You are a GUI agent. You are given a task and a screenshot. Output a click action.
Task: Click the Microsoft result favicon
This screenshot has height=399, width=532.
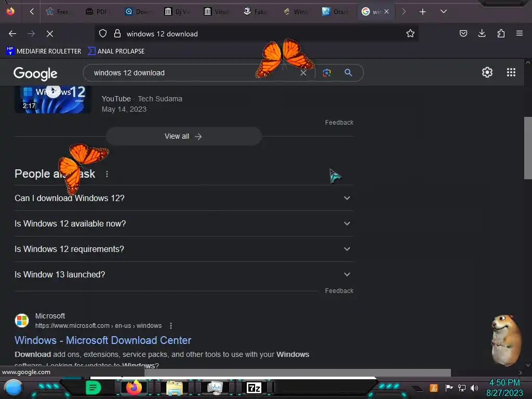pyautogui.click(x=22, y=321)
